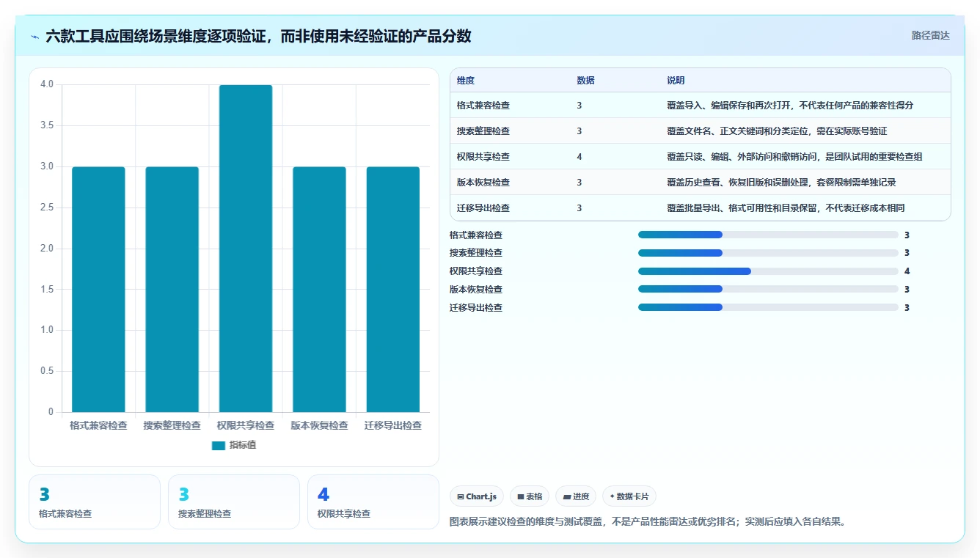The width and height of the screenshot is (980, 558).
Task: Click the 版本恢复检查 progress bar
Action: click(768, 289)
